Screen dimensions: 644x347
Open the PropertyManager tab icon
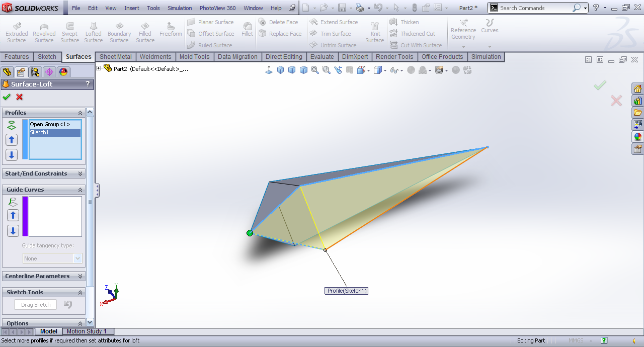21,72
